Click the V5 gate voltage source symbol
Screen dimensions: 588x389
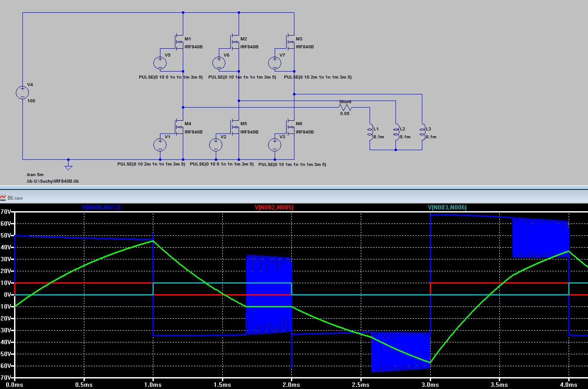[x=160, y=63]
